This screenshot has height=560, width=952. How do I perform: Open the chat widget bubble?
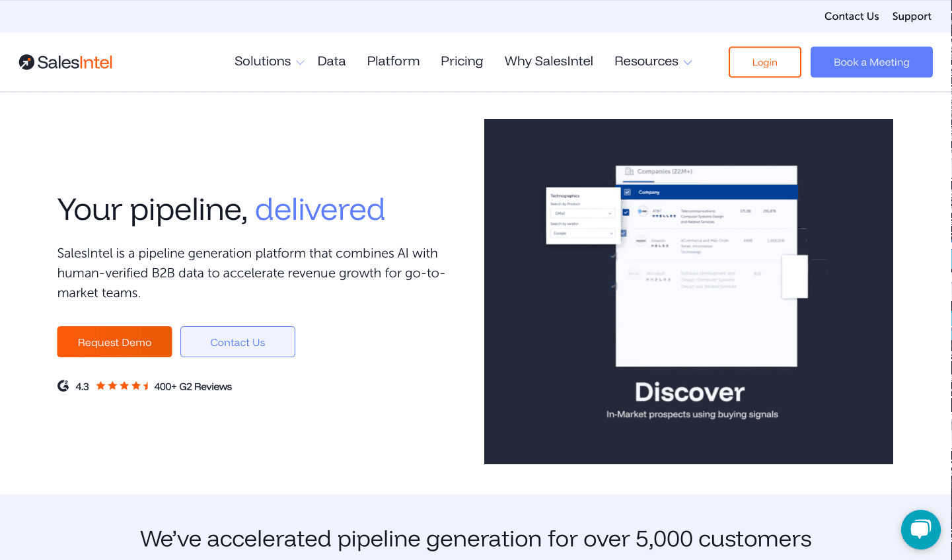[x=920, y=530]
